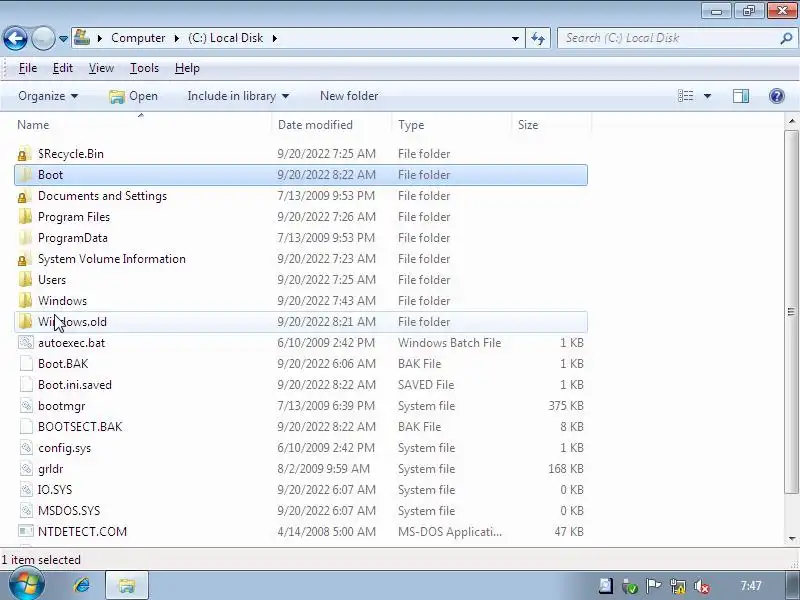Open the recent pages dropdown arrow
Viewport: 800px width, 600px height.
click(63, 38)
